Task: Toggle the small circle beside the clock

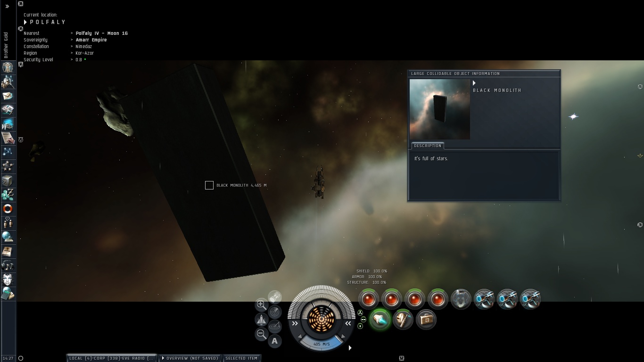Action: [x=20, y=358]
